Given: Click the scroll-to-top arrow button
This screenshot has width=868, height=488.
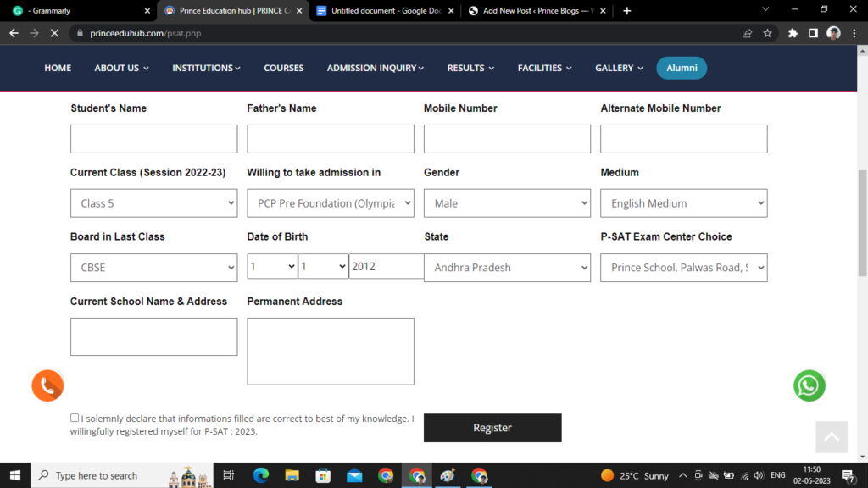Looking at the screenshot, I should pos(831,436).
